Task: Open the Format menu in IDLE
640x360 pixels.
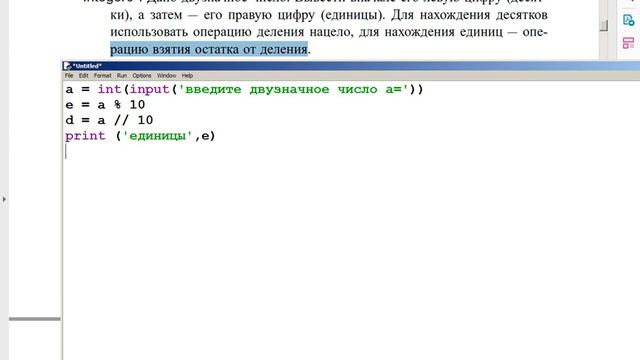Action: [102, 76]
